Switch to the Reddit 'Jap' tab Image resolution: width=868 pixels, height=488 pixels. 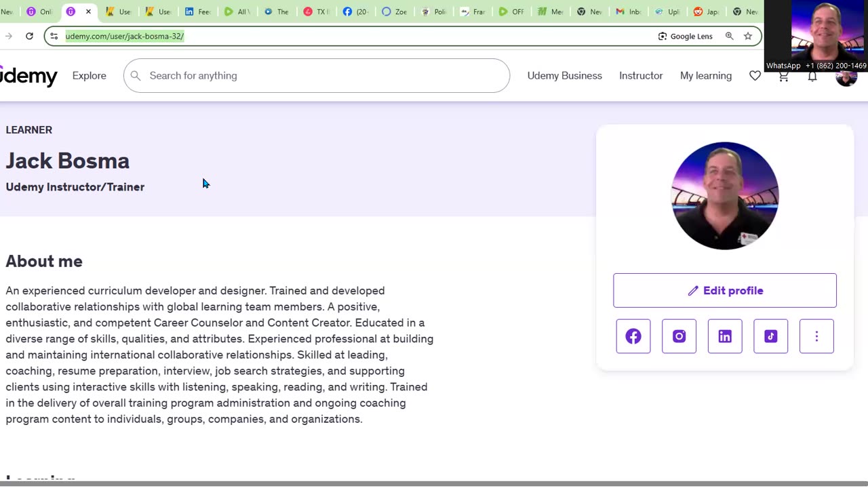[x=707, y=12]
